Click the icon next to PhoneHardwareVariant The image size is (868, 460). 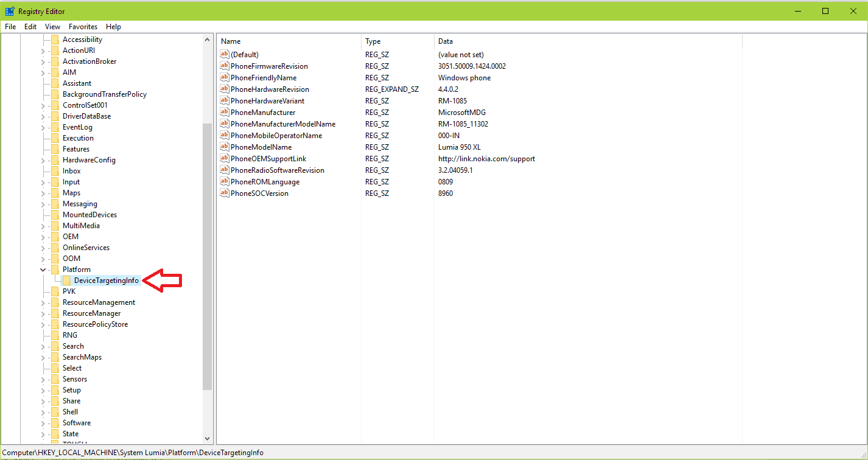[224, 101]
